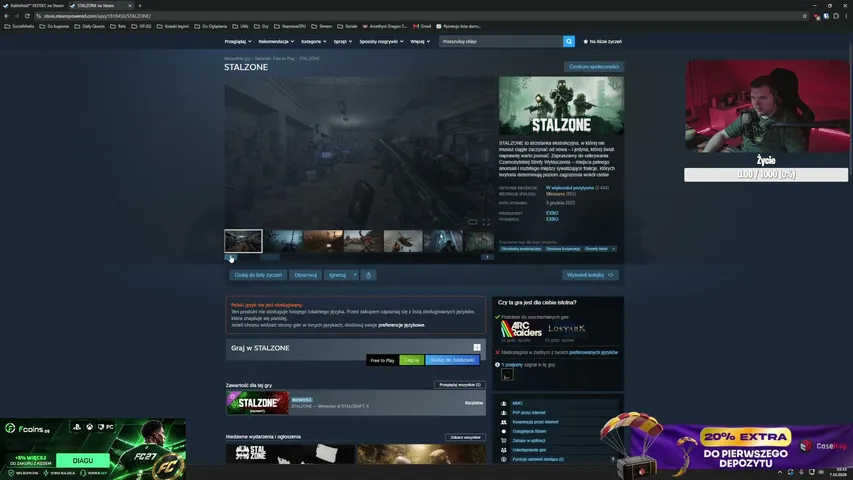Click the Zakupy w aplikacji cart icon
853x480 pixels.
coord(504,440)
